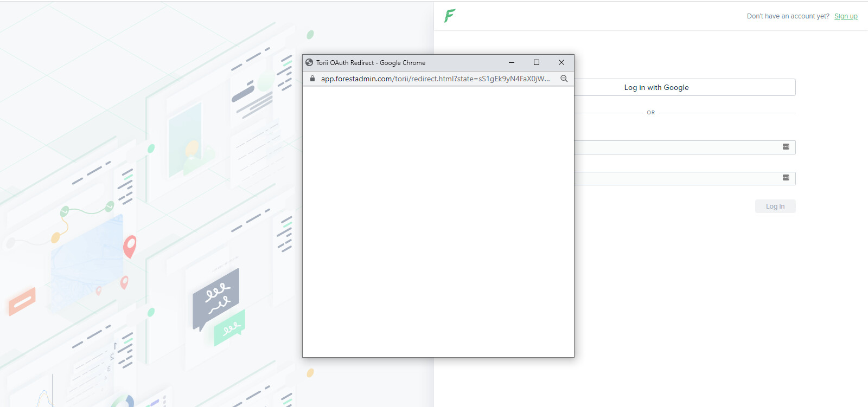Focus the upper login input field
This screenshot has height=407, width=868.
pos(685,147)
